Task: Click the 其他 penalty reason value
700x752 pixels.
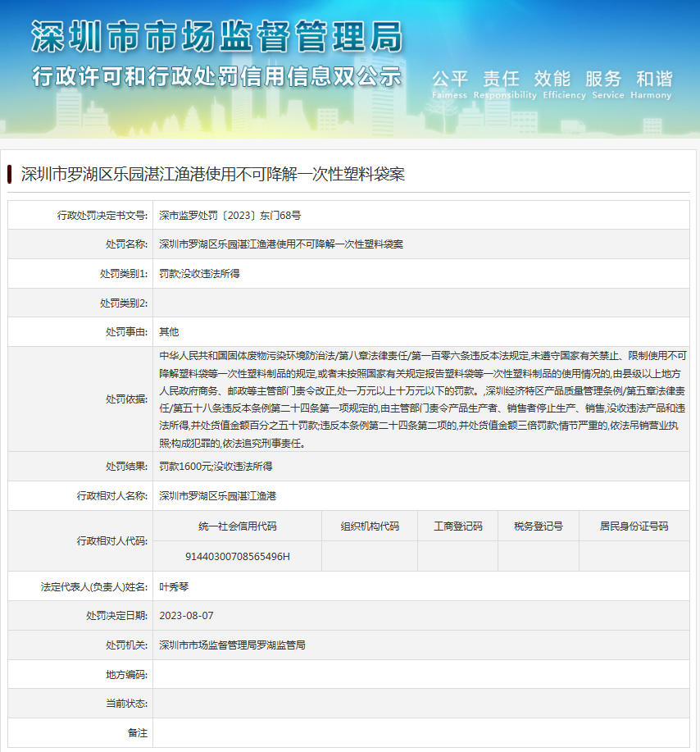Action: point(169,332)
